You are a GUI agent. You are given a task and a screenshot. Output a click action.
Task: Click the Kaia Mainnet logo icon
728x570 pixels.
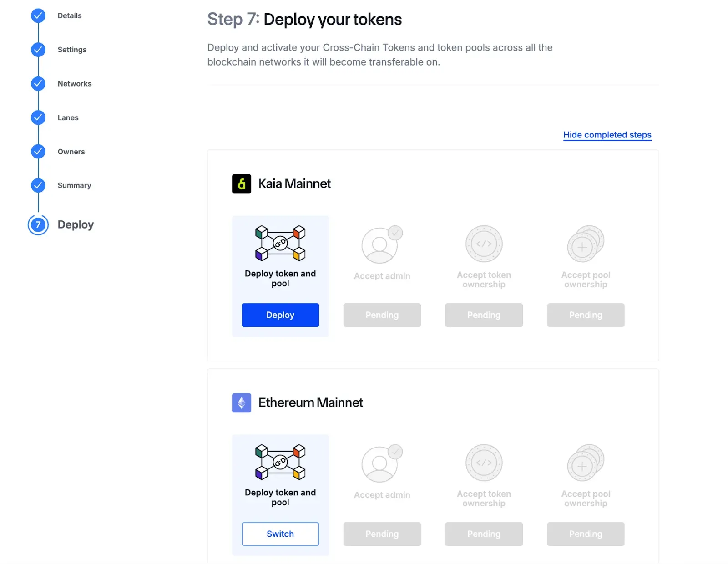(x=241, y=184)
